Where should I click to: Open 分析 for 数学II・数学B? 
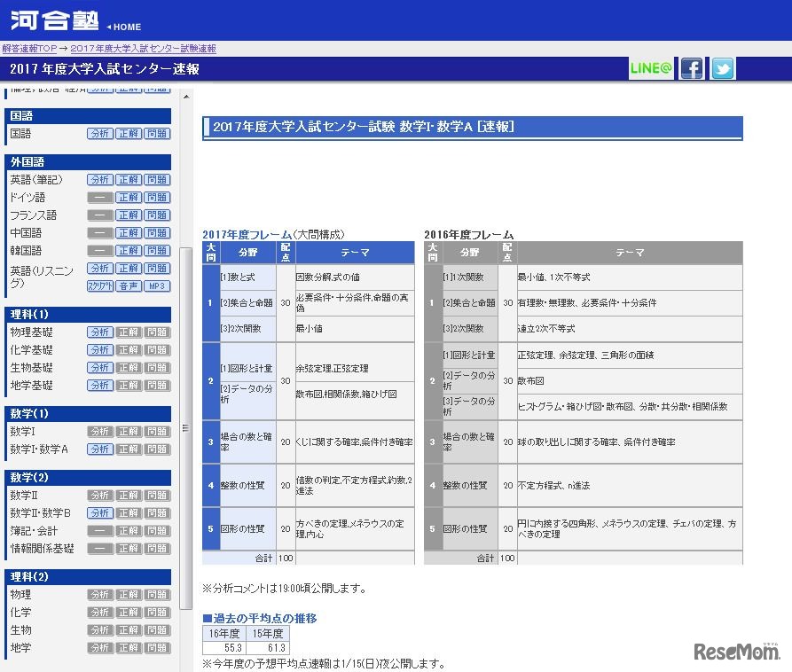pyautogui.click(x=99, y=513)
